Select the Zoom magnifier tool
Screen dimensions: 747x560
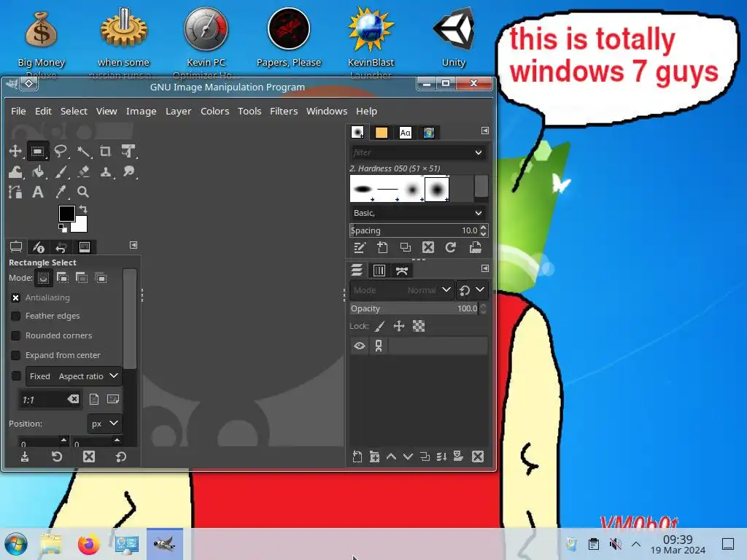coord(83,192)
